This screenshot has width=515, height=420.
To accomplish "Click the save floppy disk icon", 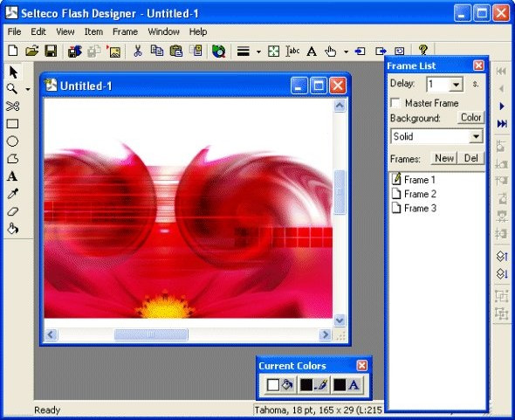I will (x=51, y=51).
